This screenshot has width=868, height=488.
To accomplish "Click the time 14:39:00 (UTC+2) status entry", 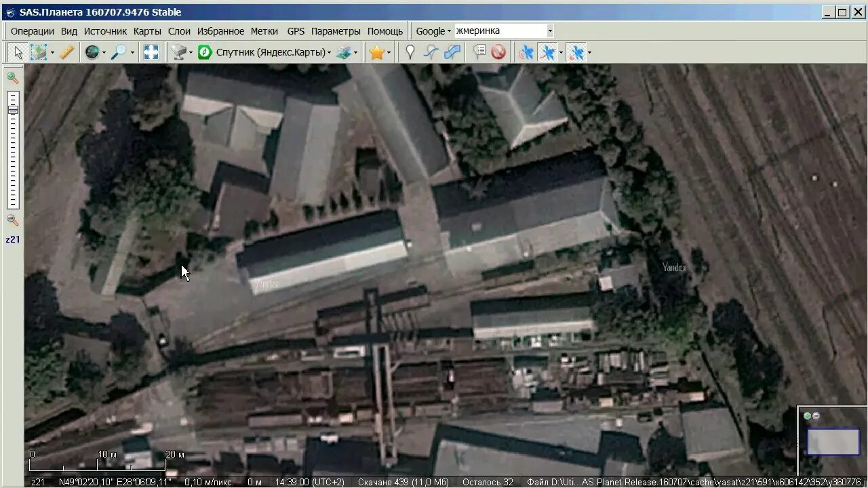I will [311, 482].
